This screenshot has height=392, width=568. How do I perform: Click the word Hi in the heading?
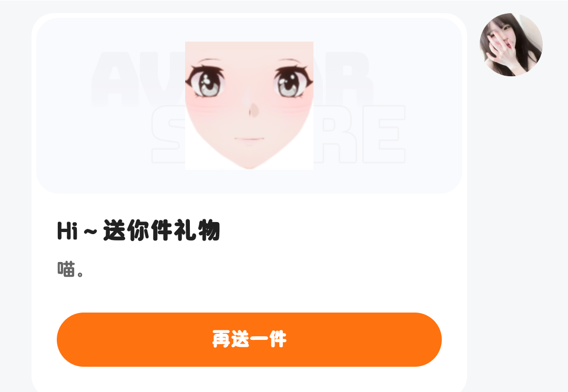click(x=67, y=231)
